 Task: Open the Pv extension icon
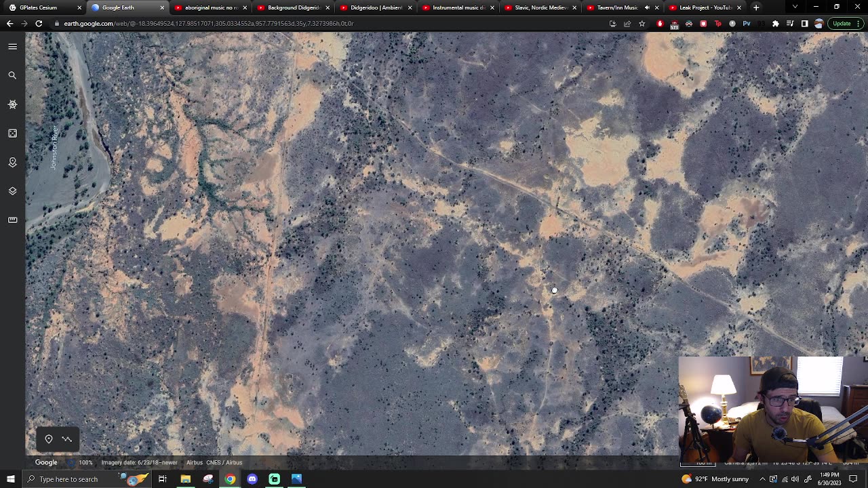(747, 24)
